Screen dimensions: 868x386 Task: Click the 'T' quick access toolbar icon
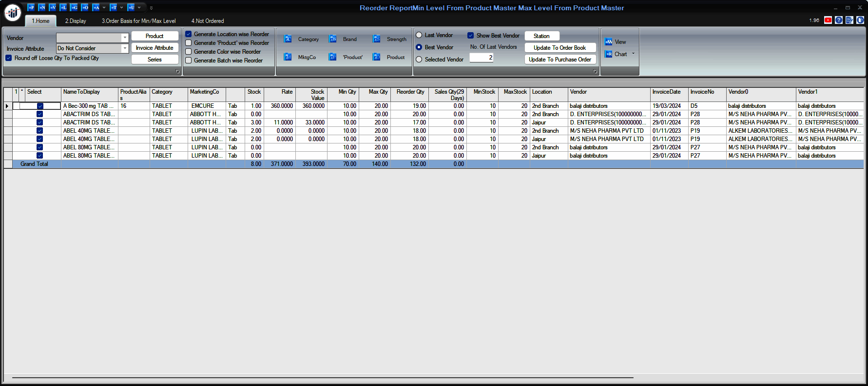pos(114,7)
